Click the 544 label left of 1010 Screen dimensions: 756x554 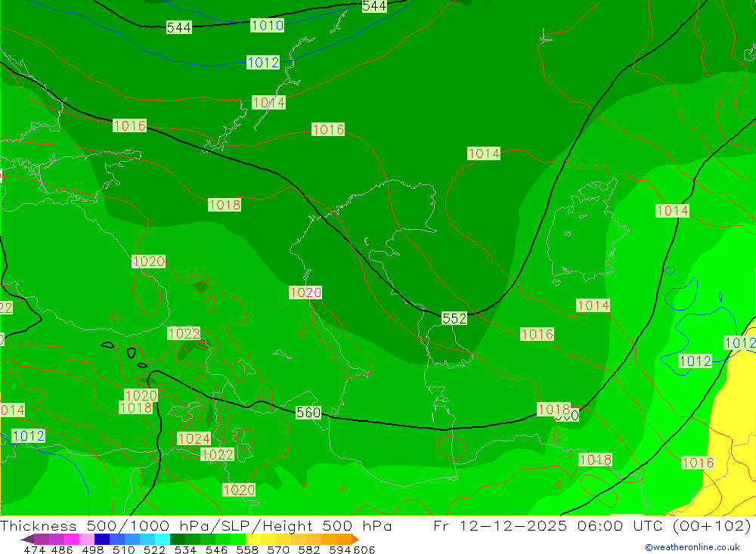179,27
